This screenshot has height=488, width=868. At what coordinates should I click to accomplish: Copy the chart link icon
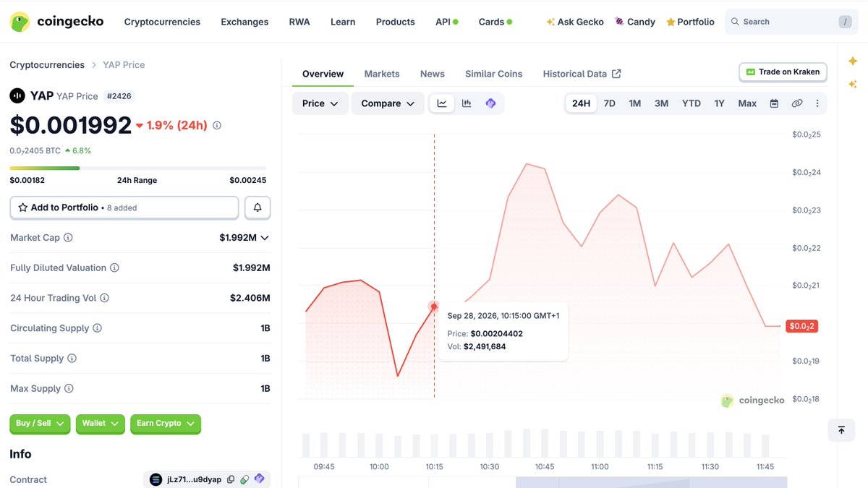tap(796, 103)
